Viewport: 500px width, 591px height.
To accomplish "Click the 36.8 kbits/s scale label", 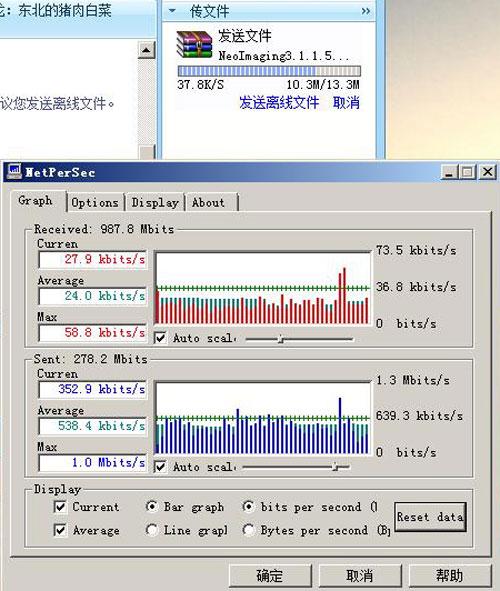I will (416, 287).
